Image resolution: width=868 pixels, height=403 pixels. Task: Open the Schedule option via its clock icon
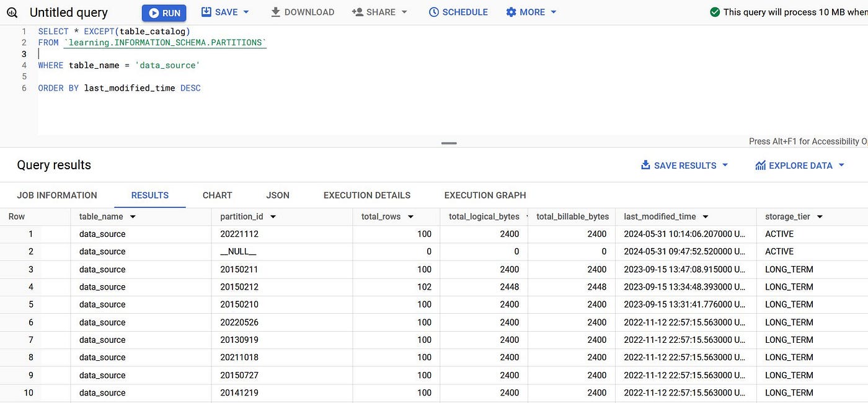pyautogui.click(x=433, y=12)
